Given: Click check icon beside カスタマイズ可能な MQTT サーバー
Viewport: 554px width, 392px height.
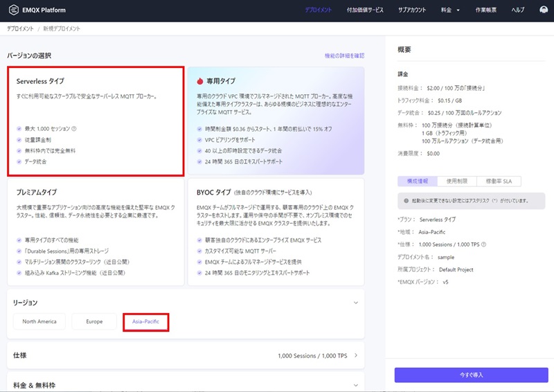Looking at the screenshot, I should pos(199,251).
